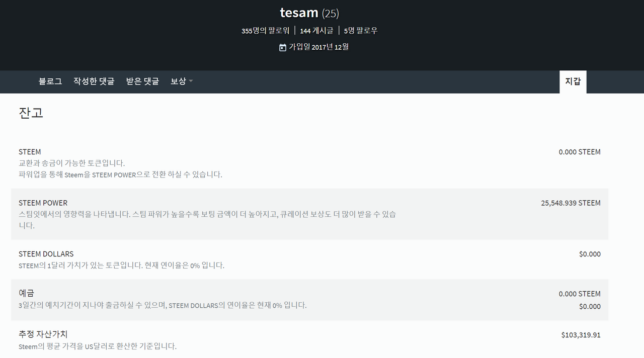
Task: Click the $103,319.91 estimated account value
Action: [581, 335]
